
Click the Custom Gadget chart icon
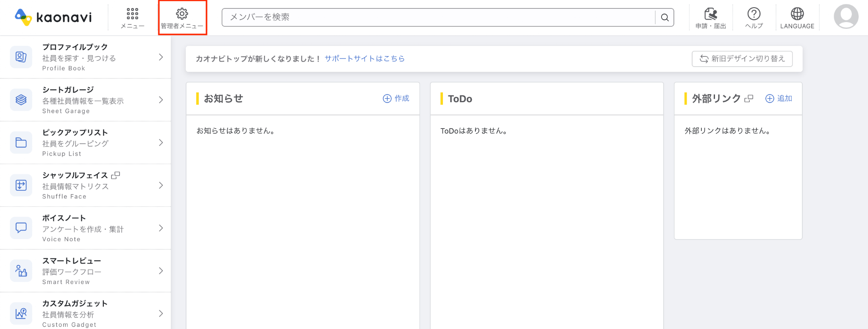pyautogui.click(x=21, y=313)
